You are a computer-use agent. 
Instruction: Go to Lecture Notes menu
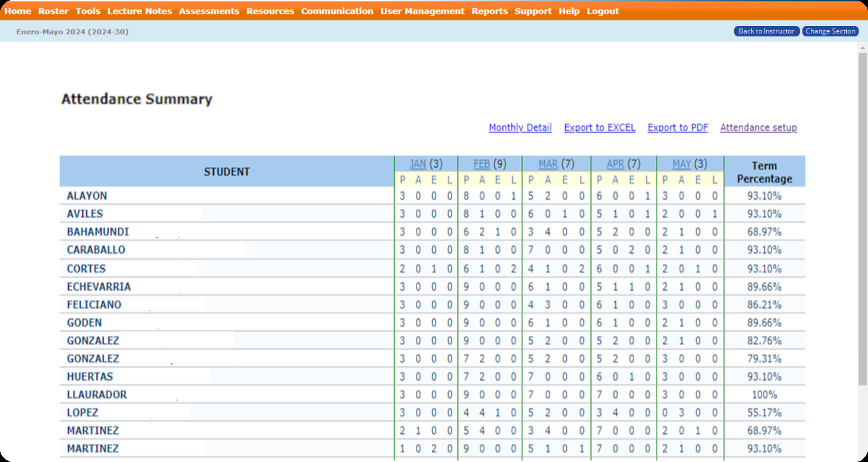139,11
